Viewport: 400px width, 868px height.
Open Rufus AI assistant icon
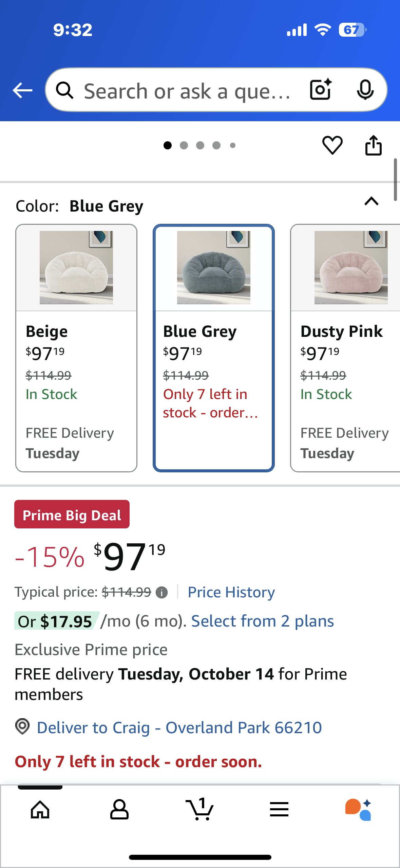(x=358, y=810)
